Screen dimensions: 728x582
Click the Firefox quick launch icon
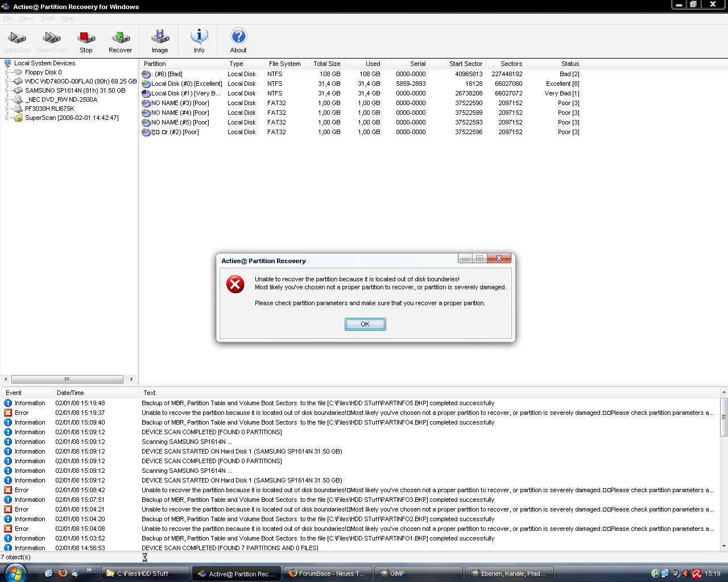[62, 573]
